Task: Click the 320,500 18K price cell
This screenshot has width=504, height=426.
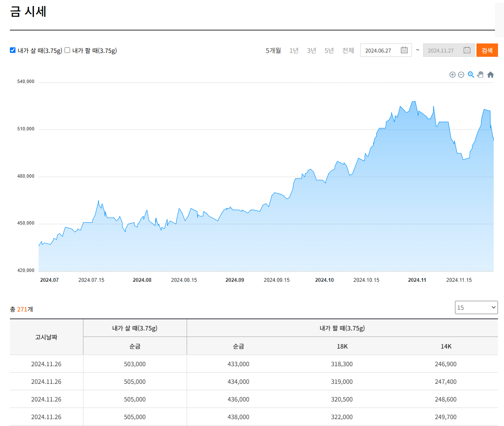Action: tap(342, 399)
